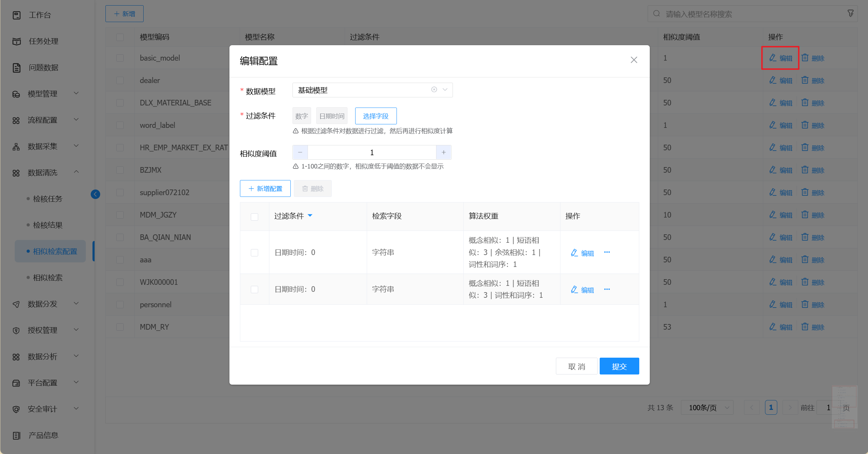868x454 pixels.
Task: Click the 新增配置 button
Action: pyautogui.click(x=265, y=188)
